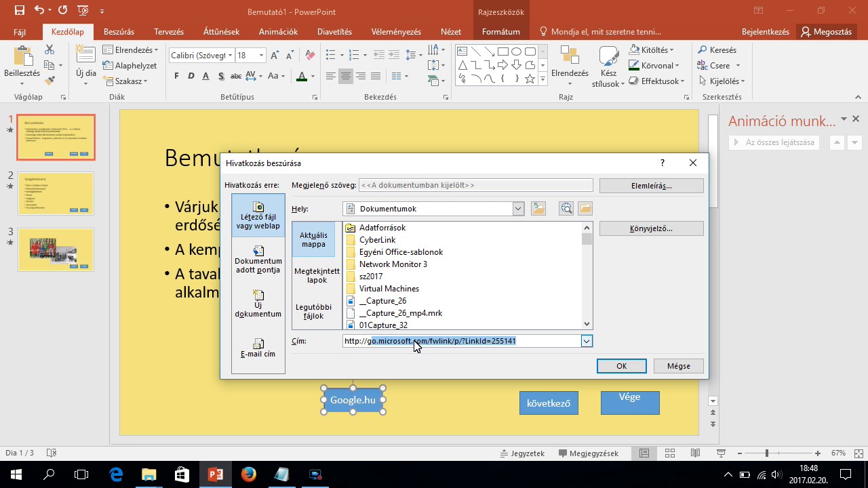Open the font name dropdown
This screenshot has width=868, height=488.
230,56
